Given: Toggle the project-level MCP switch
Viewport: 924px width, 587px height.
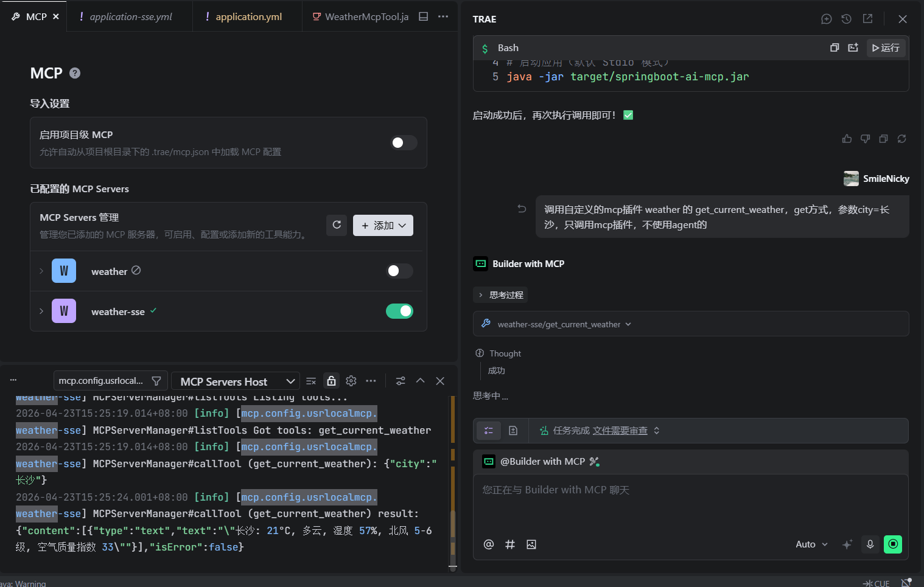Looking at the screenshot, I should coord(404,142).
